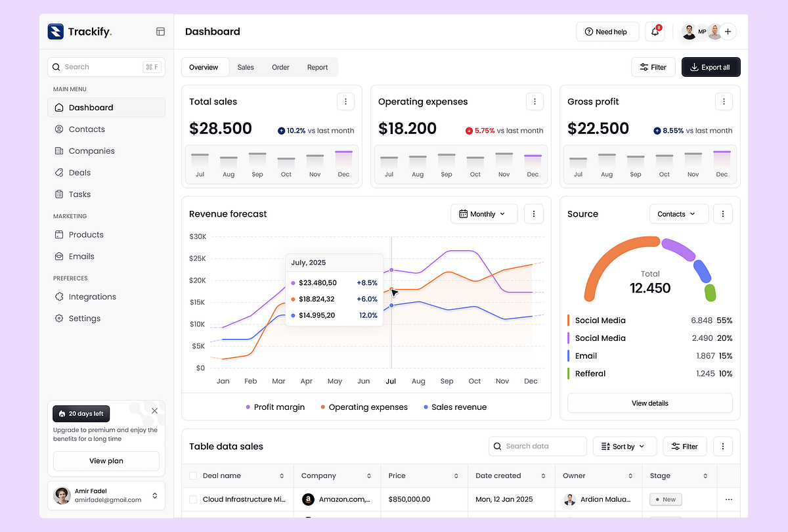The width and height of the screenshot is (788, 532).
Task: Open the notification bell in the header
Action: (x=655, y=31)
